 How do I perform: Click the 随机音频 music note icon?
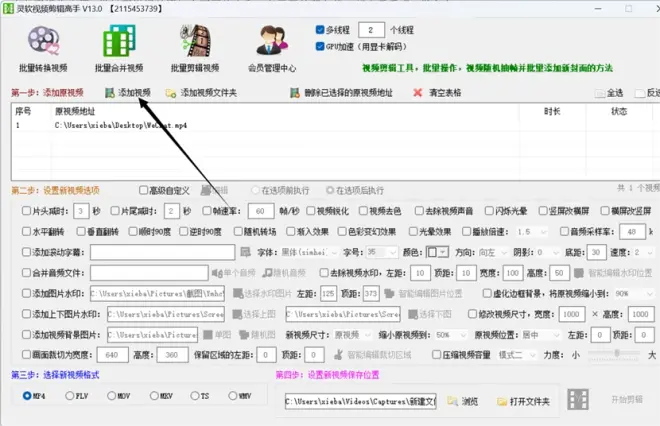coord(267,273)
